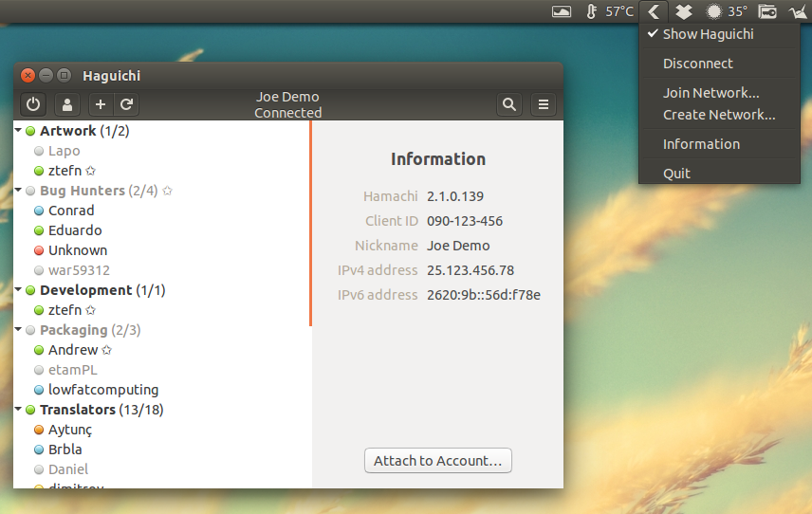Click the Hamachi version 2.1.0.139

tap(455, 196)
